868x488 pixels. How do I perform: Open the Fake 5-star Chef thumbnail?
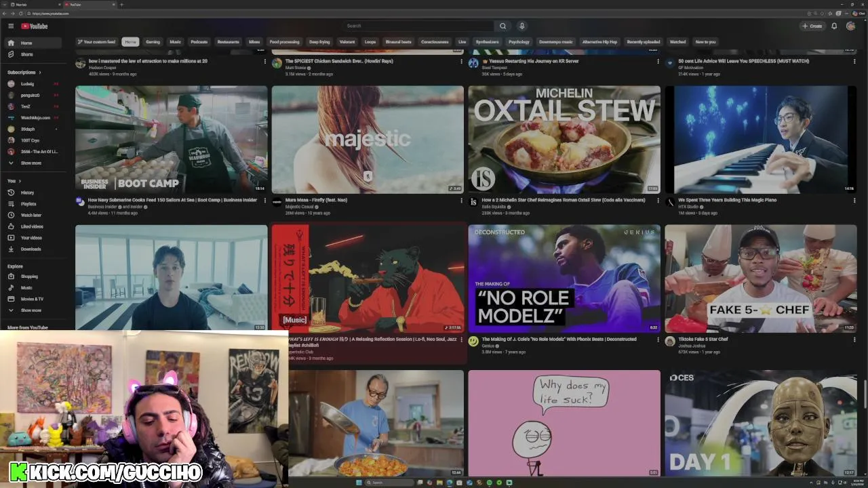[761, 279]
